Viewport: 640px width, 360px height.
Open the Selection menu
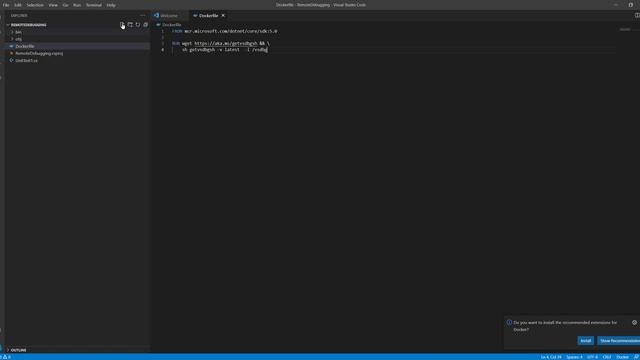(x=35, y=5)
